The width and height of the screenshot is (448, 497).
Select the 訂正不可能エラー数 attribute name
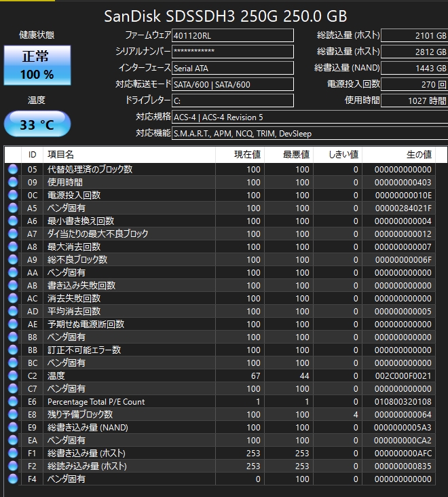tap(84, 350)
